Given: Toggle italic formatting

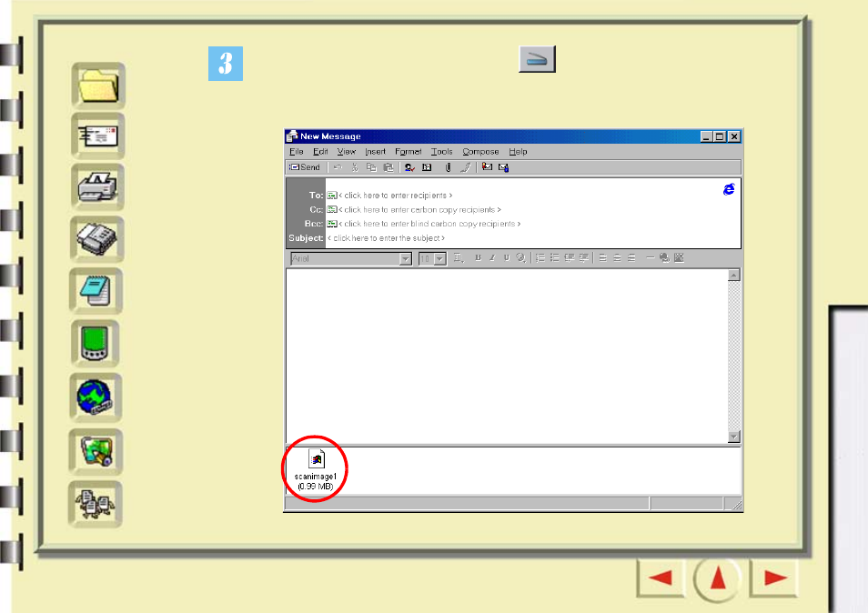Looking at the screenshot, I should click(492, 257).
